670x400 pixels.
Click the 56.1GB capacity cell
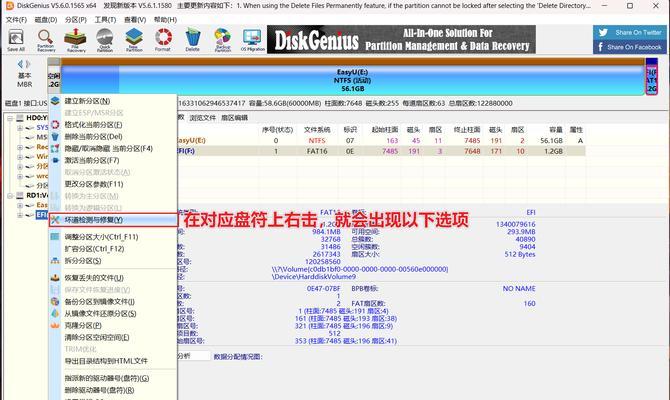point(551,141)
